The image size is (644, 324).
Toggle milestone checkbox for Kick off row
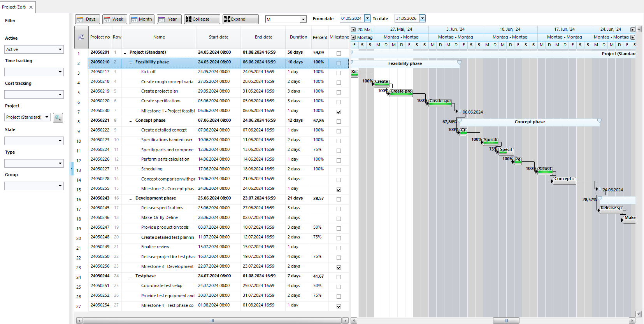[339, 73]
